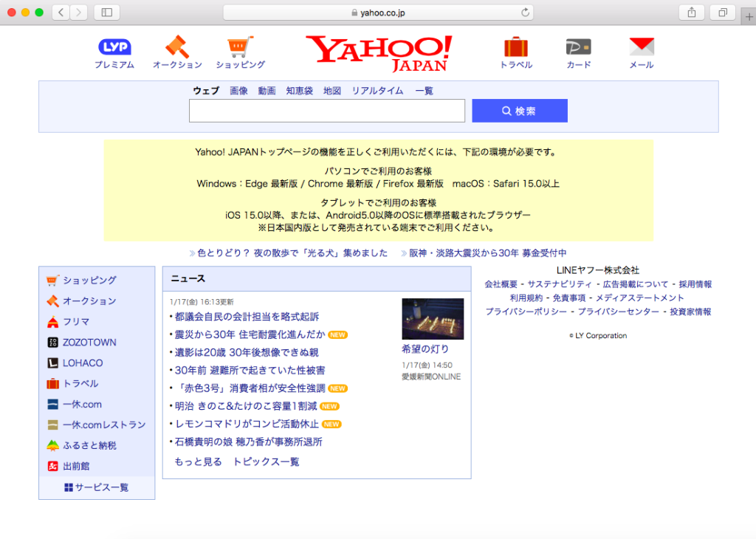This screenshot has width=756, height=539.
Task: Open the 希望の灯り news thumbnail
Action: [433, 319]
